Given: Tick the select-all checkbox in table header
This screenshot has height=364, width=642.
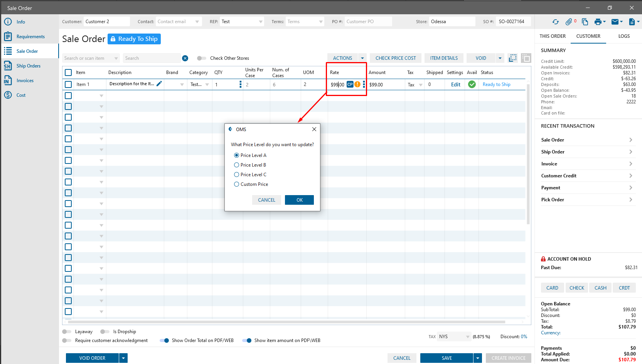Looking at the screenshot, I should pyautogui.click(x=68, y=72).
